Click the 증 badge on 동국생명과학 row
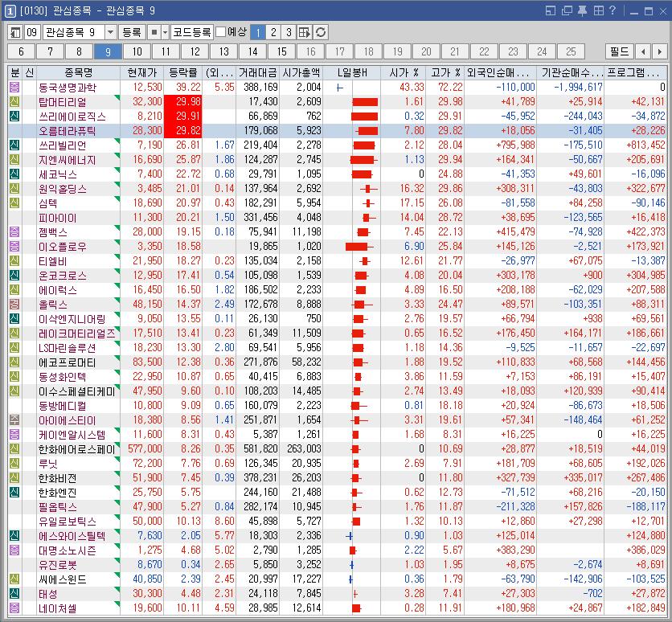The width and height of the screenshot is (672, 622). click(x=14, y=88)
